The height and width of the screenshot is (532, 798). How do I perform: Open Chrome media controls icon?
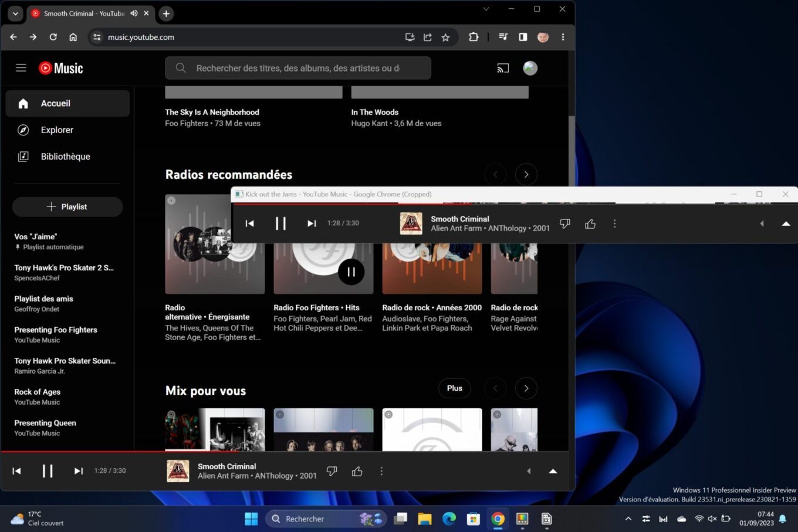(x=503, y=37)
